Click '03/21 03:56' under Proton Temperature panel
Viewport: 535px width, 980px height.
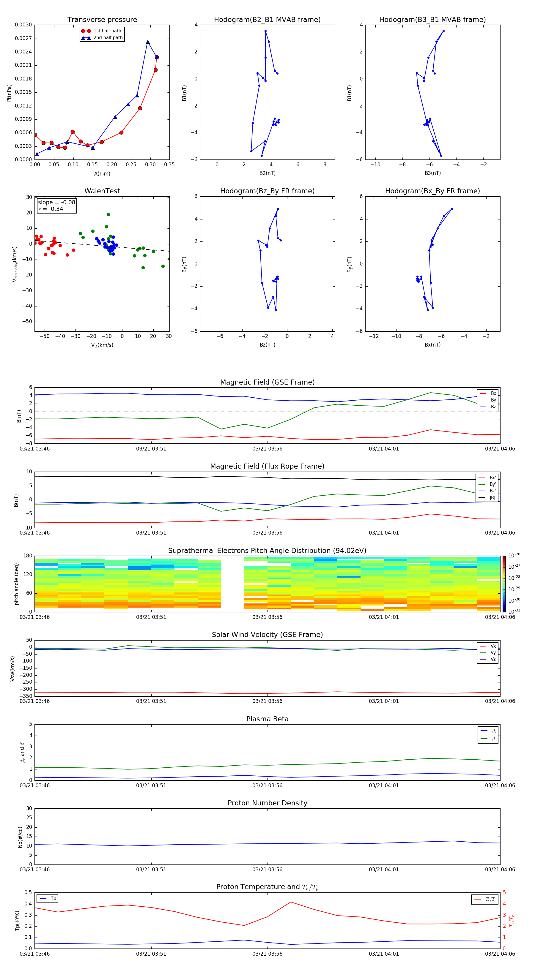267,954
